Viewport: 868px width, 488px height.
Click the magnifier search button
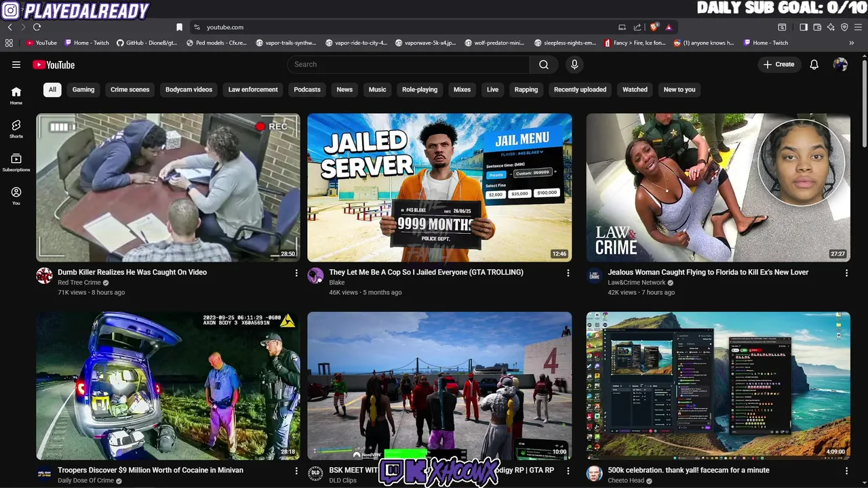[544, 64]
